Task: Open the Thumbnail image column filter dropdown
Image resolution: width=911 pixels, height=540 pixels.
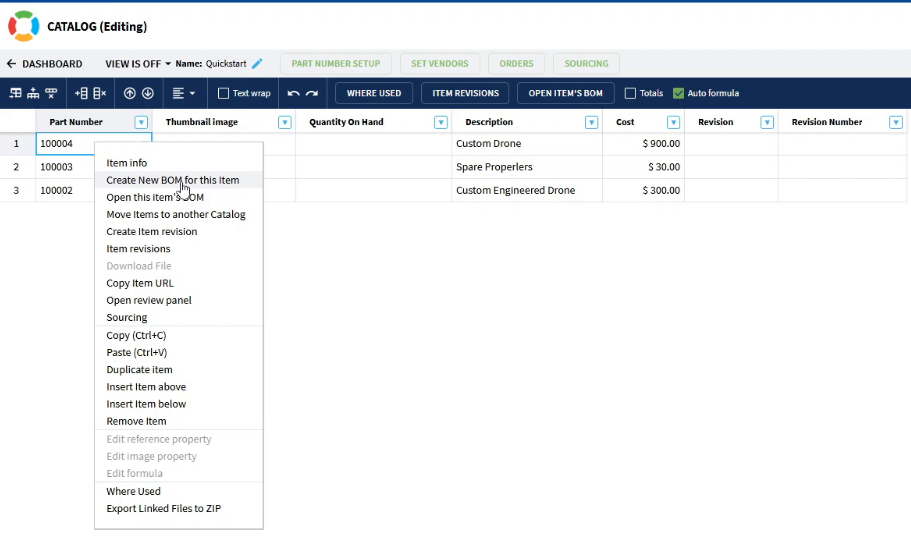Action: (285, 122)
